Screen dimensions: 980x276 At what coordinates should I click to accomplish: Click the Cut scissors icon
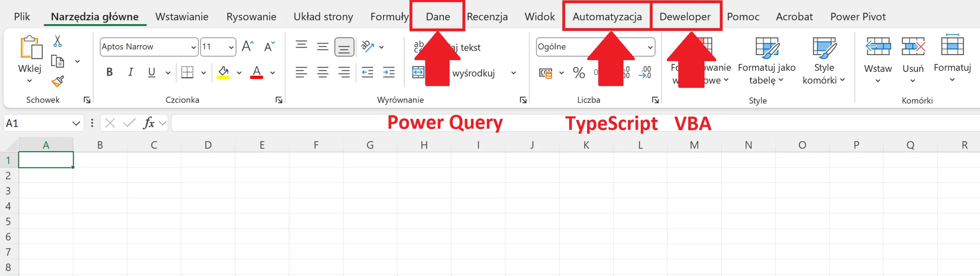57,41
